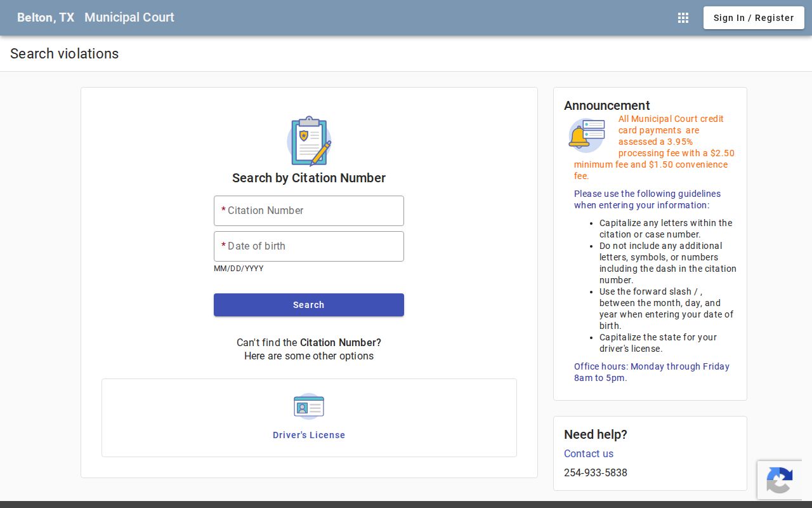This screenshot has height=508, width=812.
Task: Click the Municipal Court header text
Action: click(x=129, y=18)
